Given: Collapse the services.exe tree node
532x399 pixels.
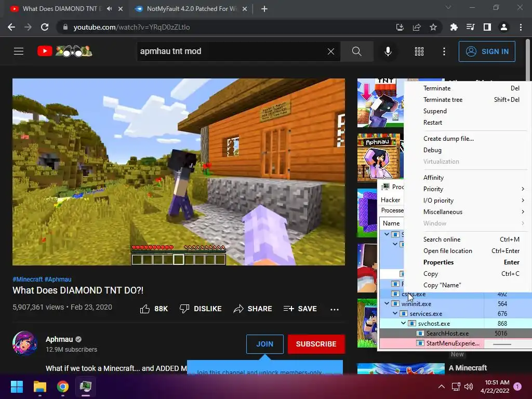Looking at the screenshot, I should [x=395, y=313].
